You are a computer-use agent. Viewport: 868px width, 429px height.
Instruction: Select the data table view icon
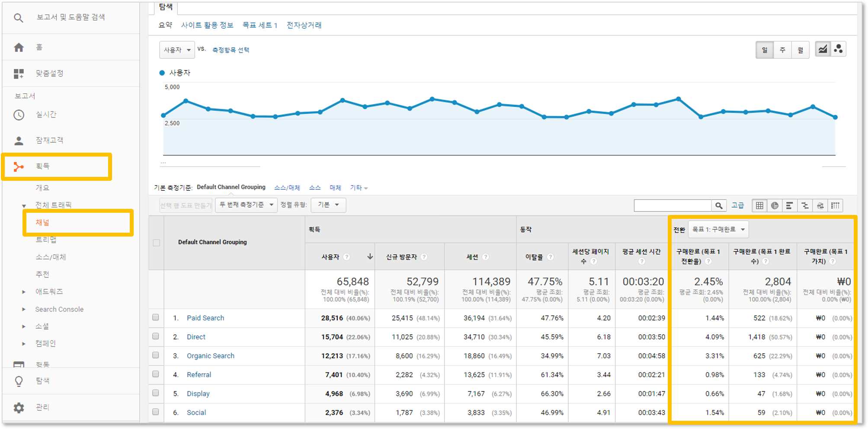759,205
